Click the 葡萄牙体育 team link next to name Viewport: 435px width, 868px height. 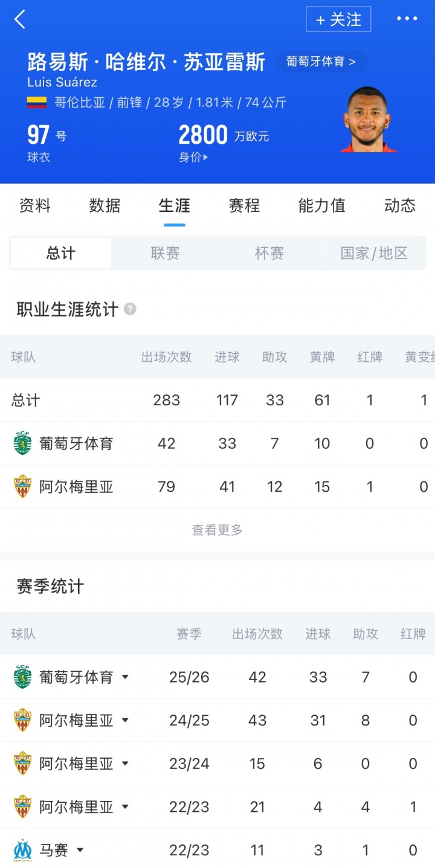pyautogui.click(x=321, y=62)
